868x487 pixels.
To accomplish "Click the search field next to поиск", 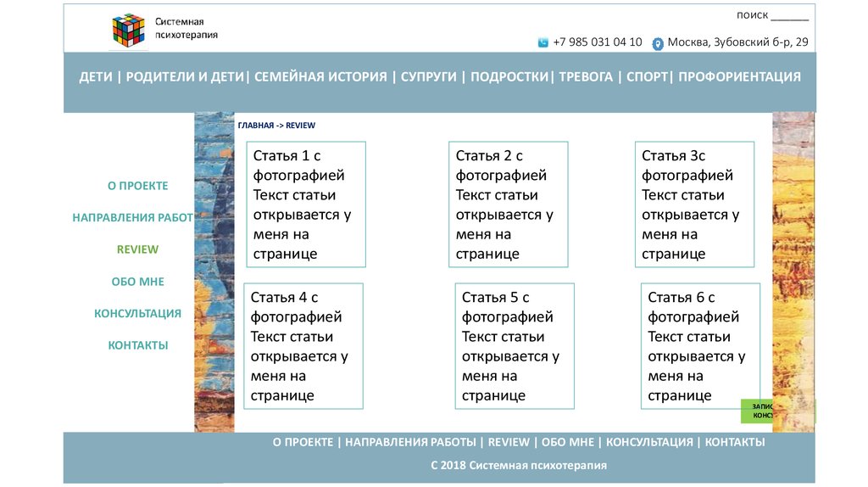I will click(790, 15).
